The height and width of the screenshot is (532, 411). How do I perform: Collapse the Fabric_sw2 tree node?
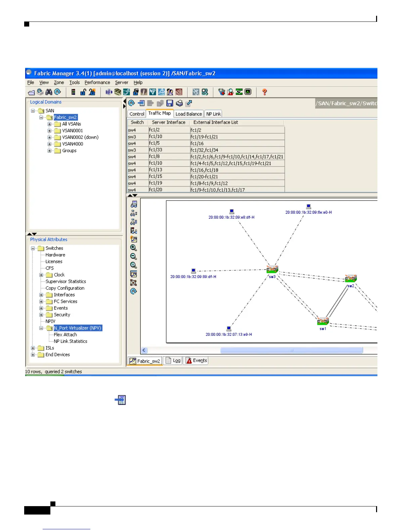pyautogui.click(x=41, y=117)
